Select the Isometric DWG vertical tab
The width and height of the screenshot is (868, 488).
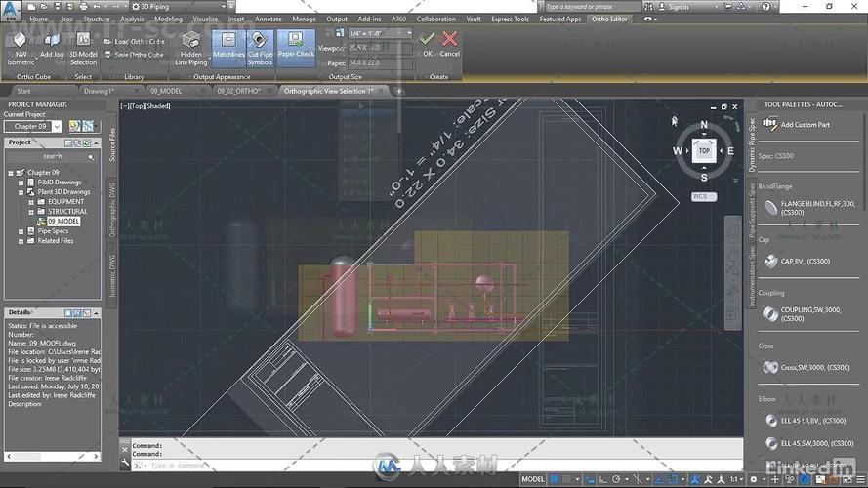click(x=112, y=275)
